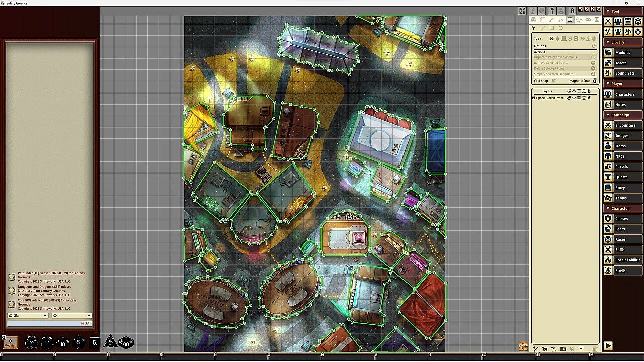Roll the d20 die
The image size is (644, 362).
31,343
